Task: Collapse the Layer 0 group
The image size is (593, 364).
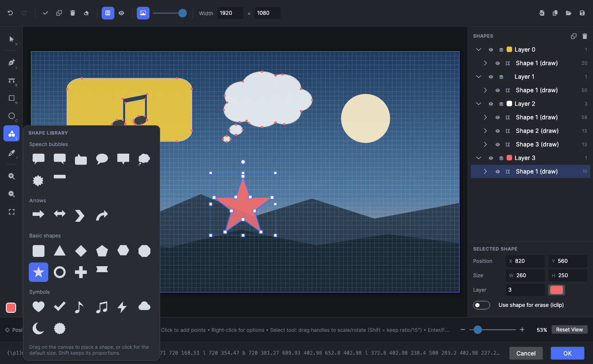Action: click(x=479, y=50)
